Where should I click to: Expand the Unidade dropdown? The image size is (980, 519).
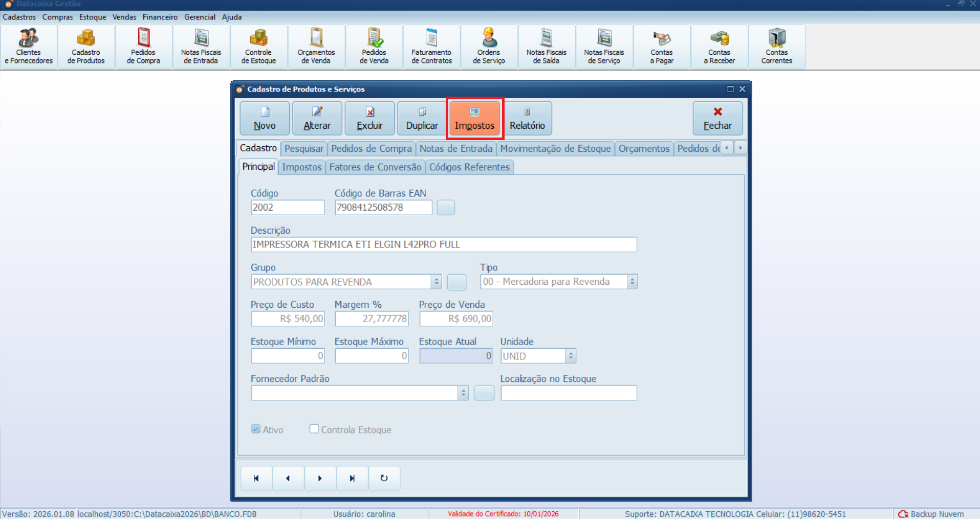click(x=571, y=356)
